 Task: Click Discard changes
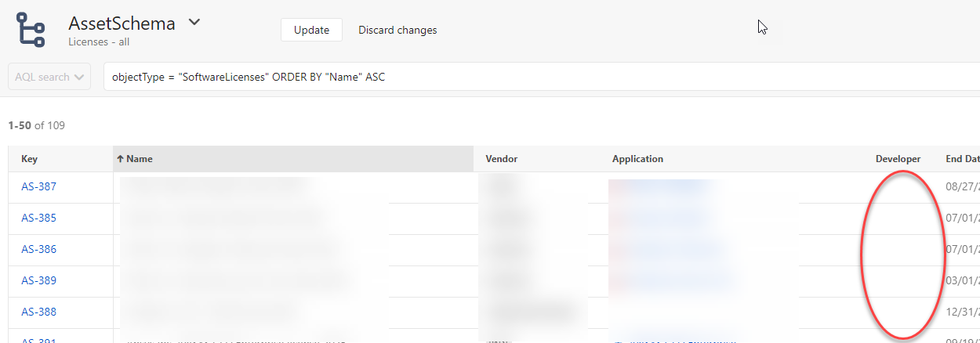tap(397, 30)
